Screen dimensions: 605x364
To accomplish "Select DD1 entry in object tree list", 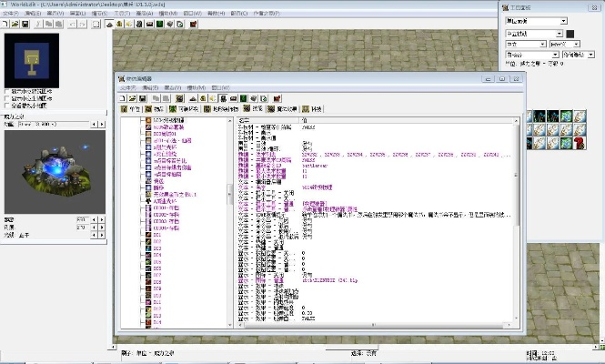I will pyautogui.click(x=156, y=237).
